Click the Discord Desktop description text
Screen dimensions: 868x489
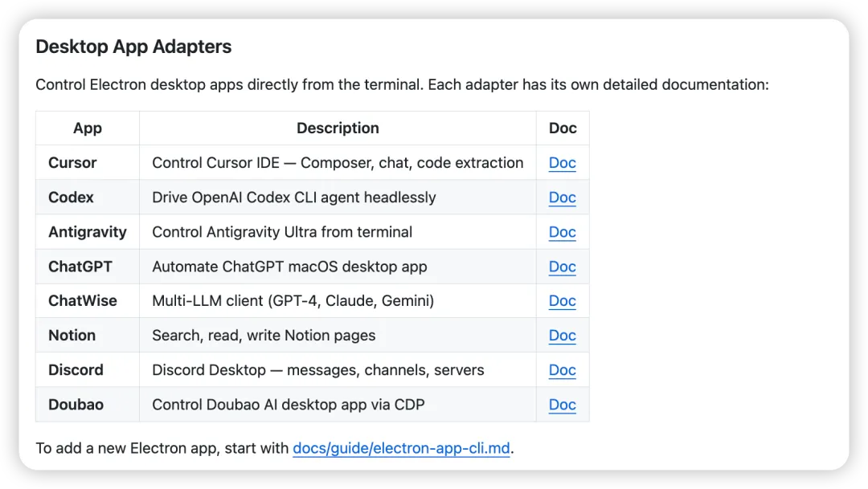pos(318,370)
